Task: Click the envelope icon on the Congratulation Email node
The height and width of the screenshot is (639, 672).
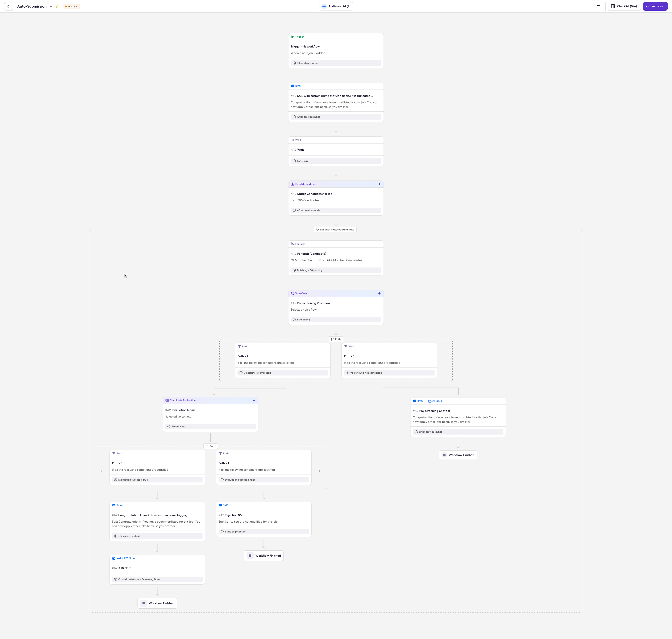Action: pos(114,505)
